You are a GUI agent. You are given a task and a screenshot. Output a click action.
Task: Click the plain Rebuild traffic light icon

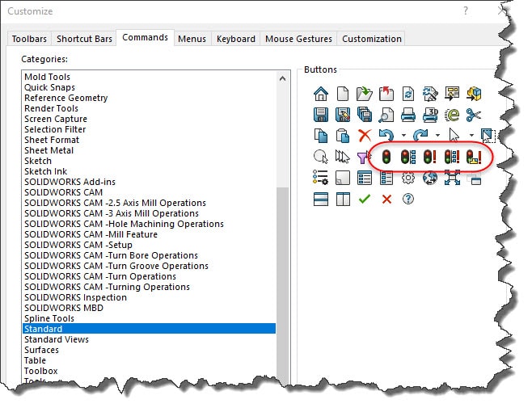[x=386, y=157]
